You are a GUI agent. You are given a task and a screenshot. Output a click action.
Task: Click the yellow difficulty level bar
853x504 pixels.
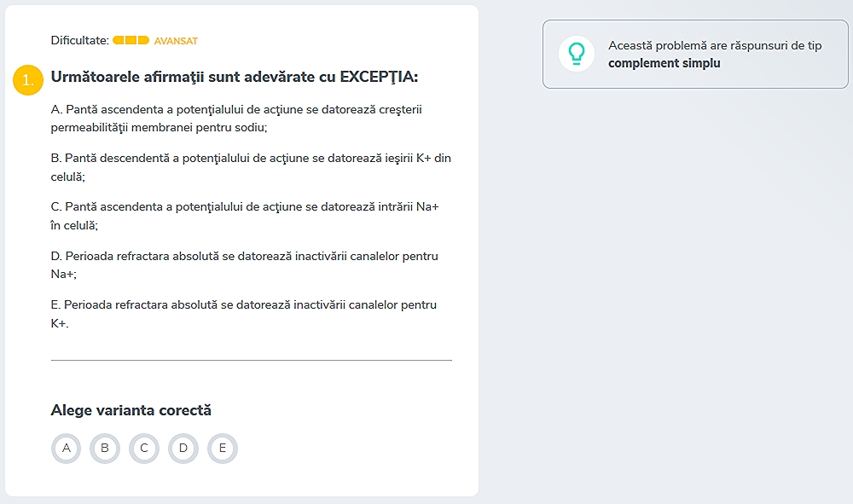click(x=131, y=40)
